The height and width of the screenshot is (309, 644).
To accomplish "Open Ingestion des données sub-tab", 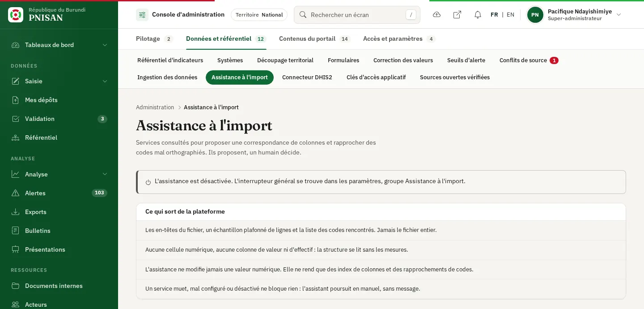I will click(167, 77).
